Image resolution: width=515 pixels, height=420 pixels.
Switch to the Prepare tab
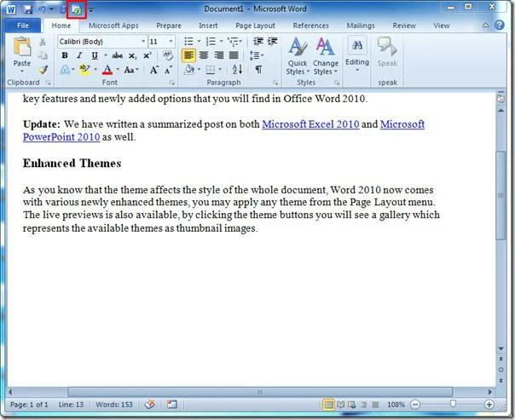click(x=169, y=26)
